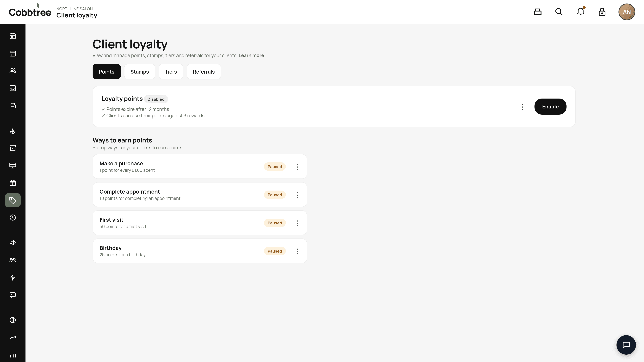The image size is (644, 362).
Task: Open the lightning bolt automations icon
Action: click(13, 278)
